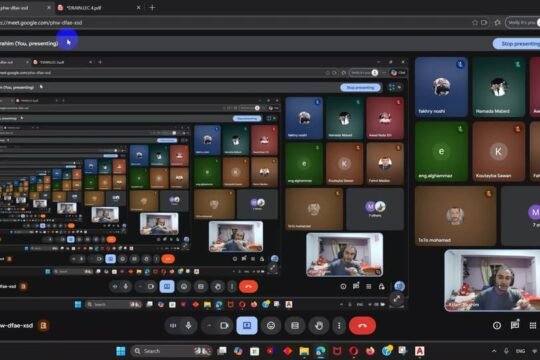Open the chat panel icon at bottom right
540x360 pixels.
[515, 325]
